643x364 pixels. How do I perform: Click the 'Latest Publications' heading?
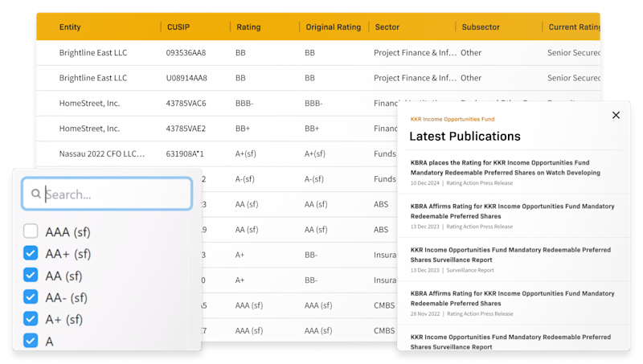pos(465,136)
